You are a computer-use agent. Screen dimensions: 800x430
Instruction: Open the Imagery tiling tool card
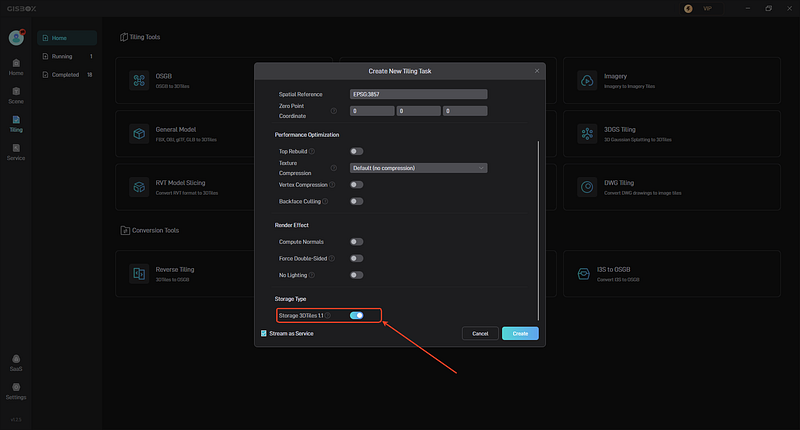tap(671, 81)
